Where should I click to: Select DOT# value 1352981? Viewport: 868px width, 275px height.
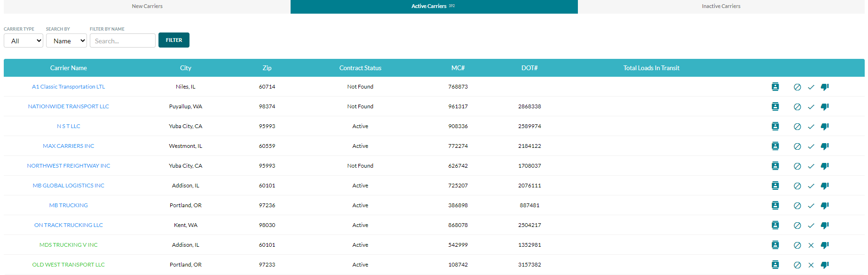[x=529, y=245]
